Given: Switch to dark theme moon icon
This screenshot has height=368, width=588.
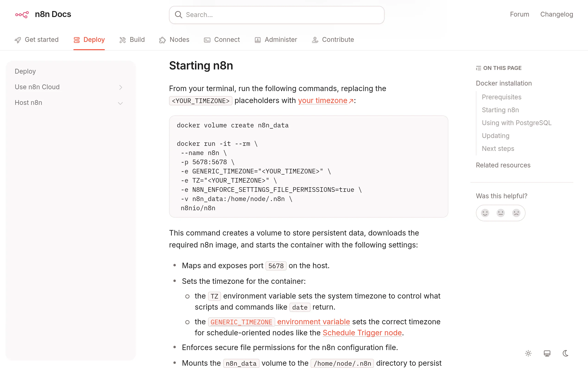Looking at the screenshot, I should pos(566,353).
